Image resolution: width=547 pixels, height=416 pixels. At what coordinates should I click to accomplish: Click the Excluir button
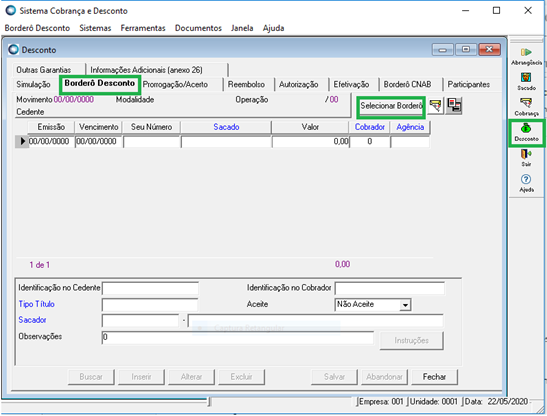click(241, 377)
